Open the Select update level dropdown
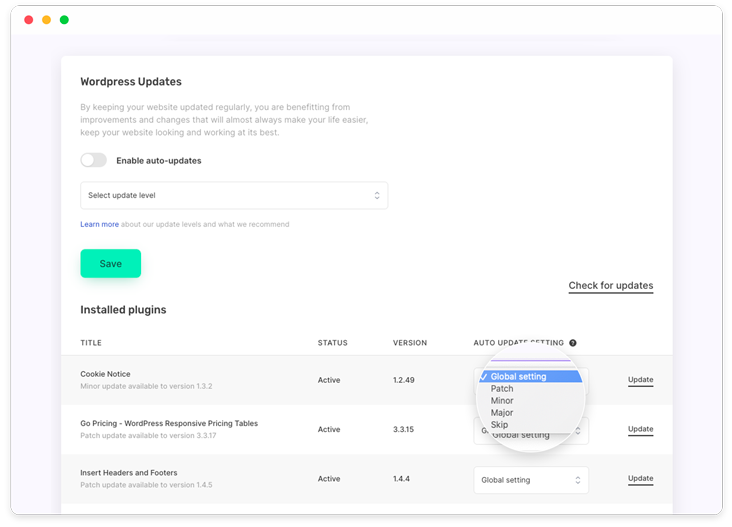The width and height of the screenshot is (732, 527). (234, 195)
